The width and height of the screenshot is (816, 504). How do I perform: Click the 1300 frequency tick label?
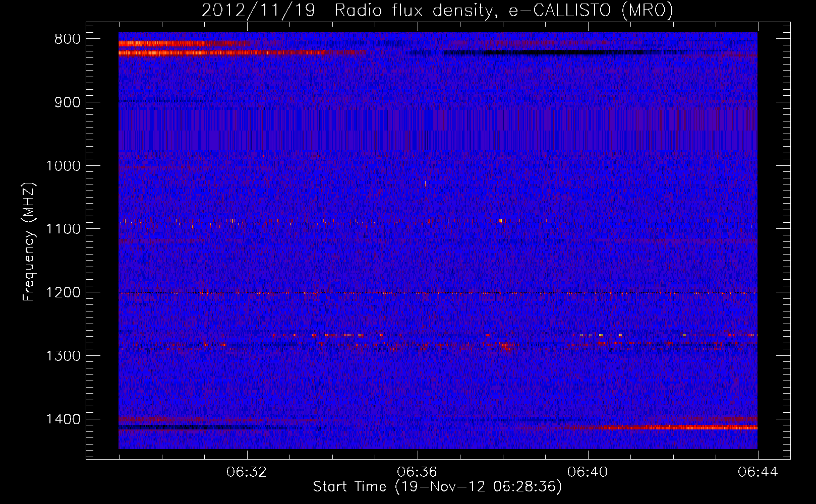click(x=63, y=356)
